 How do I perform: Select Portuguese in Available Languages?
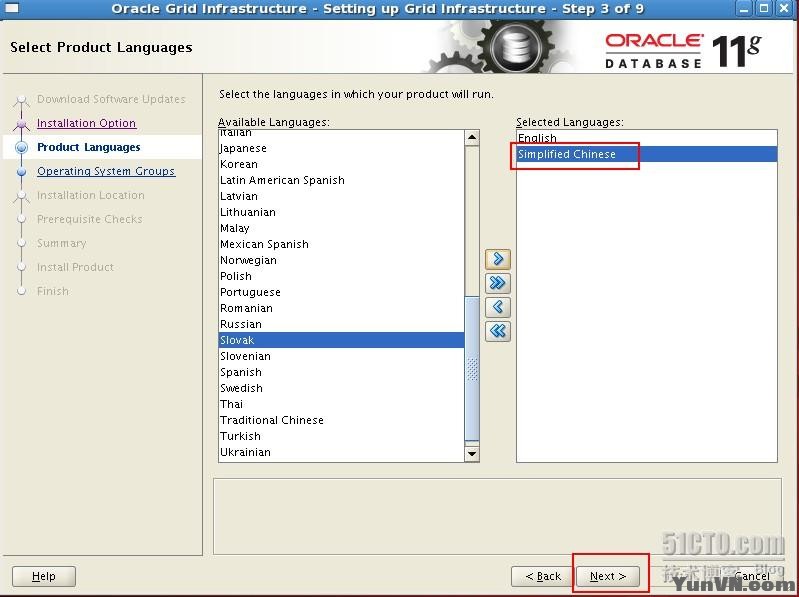click(x=341, y=292)
